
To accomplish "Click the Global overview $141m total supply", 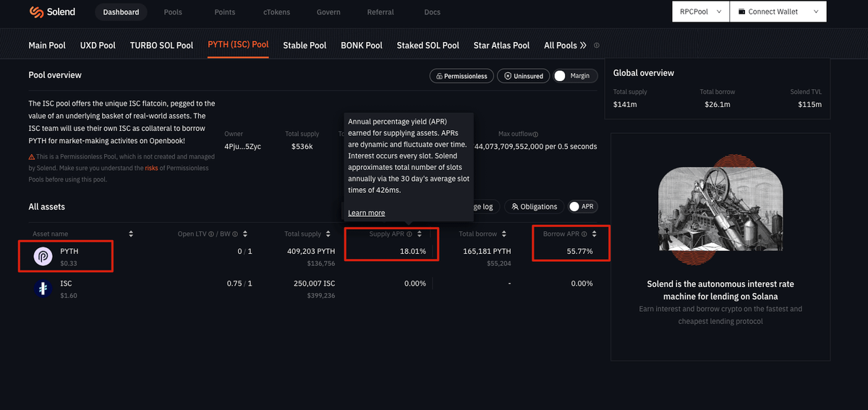I will (625, 104).
